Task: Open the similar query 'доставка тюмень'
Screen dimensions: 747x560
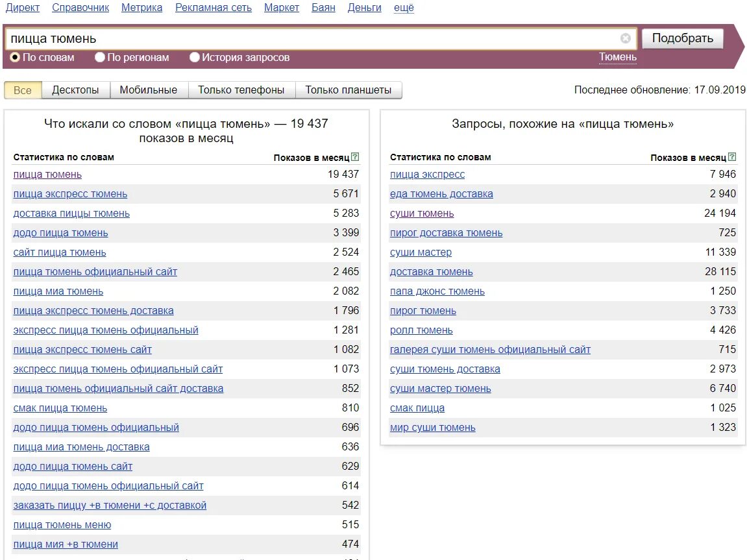Action: tap(432, 272)
